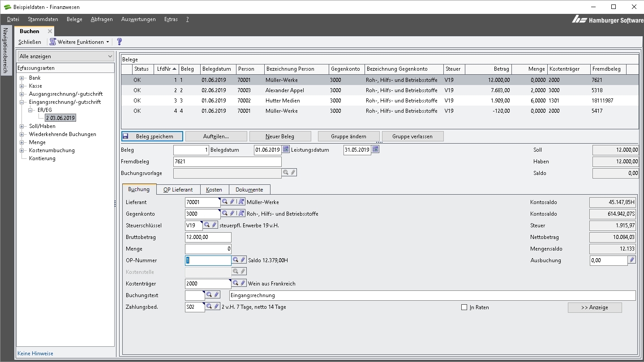Click into the Fremdbeleg input field

(x=227, y=162)
